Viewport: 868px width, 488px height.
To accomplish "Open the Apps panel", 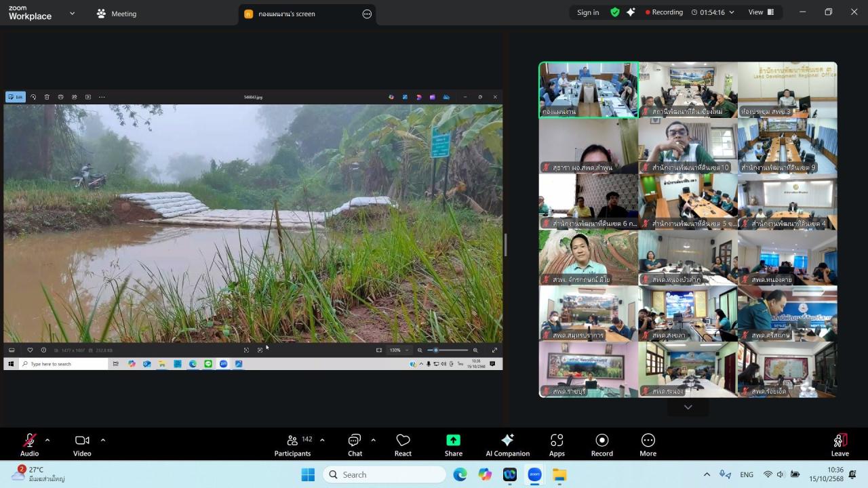I will coord(557,445).
